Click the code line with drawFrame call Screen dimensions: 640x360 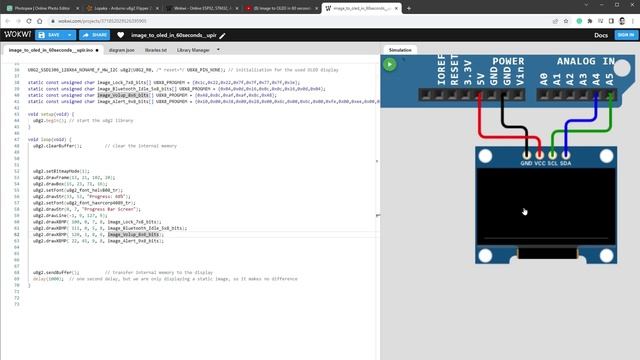click(x=74, y=178)
